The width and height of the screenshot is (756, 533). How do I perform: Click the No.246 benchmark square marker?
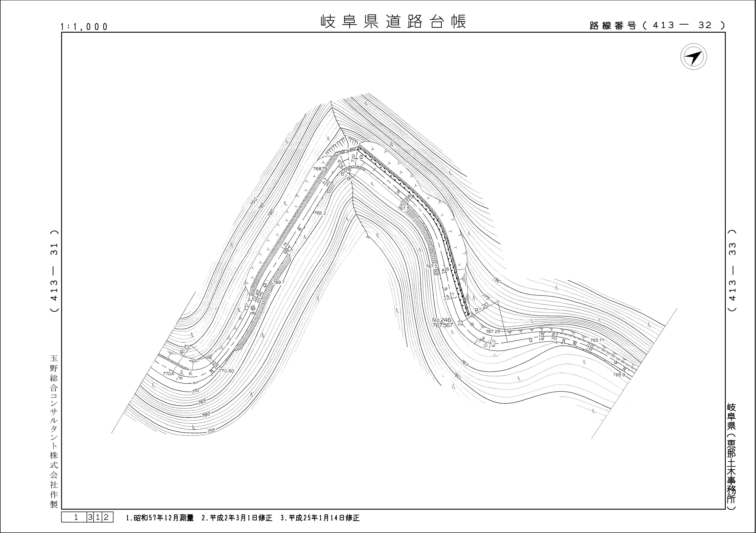click(460, 323)
